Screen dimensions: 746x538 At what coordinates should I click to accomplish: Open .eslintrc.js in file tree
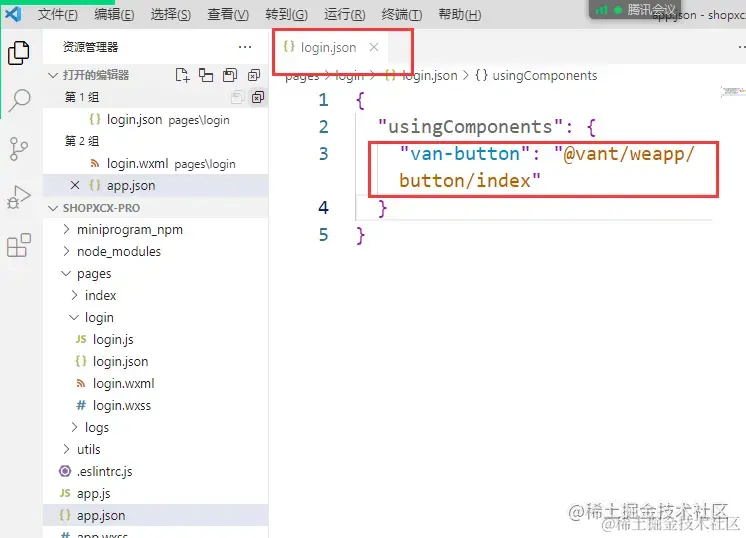pyautogui.click(x=156, y=471)
